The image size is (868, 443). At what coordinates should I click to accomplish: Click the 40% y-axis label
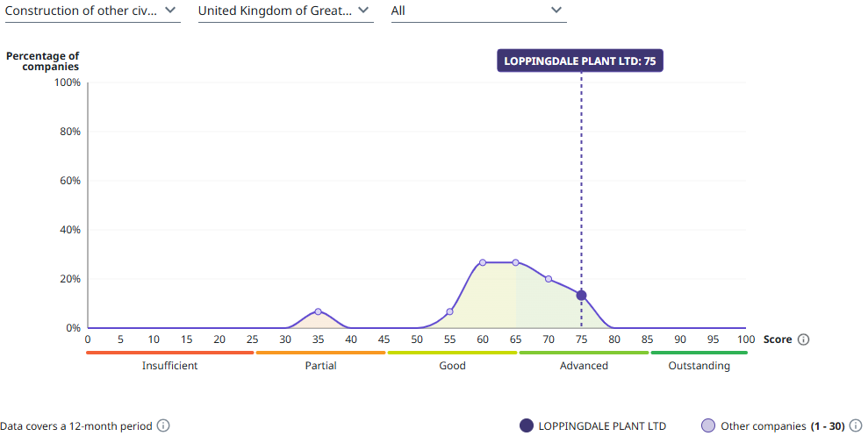coord(69,230)
